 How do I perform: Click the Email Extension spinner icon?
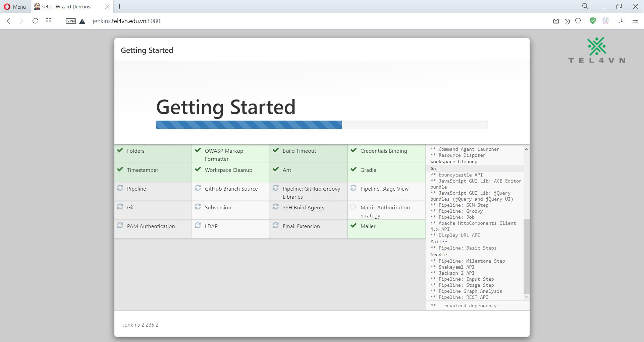click(x=276, y=225)
